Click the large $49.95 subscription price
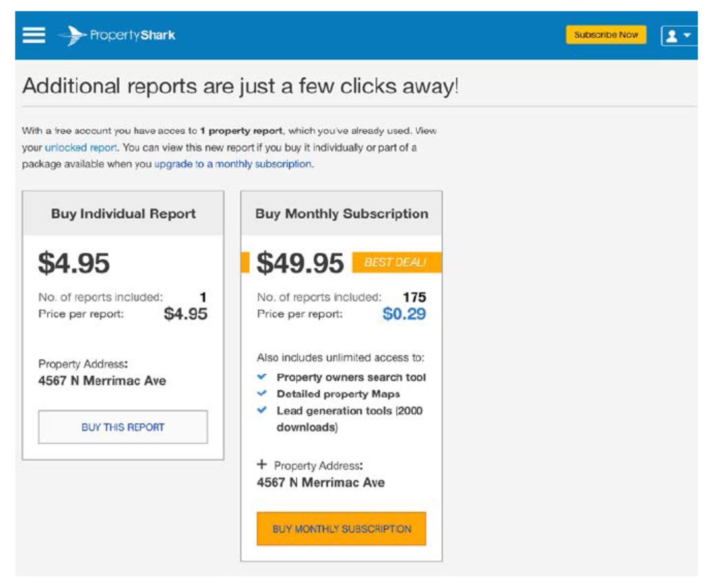This screenshot has width=712, height=588. [x=300, y=263]
